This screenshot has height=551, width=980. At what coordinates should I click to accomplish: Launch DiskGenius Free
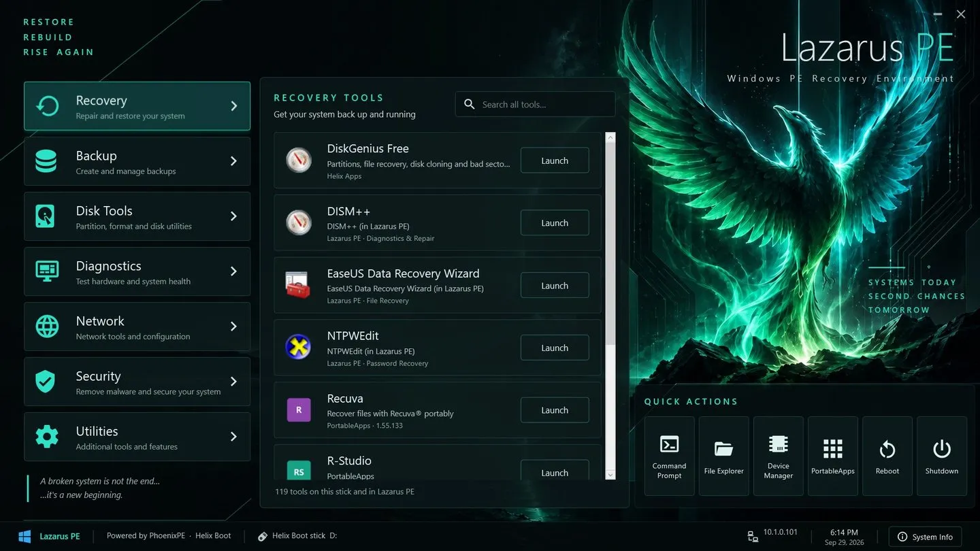pos(555,161)
